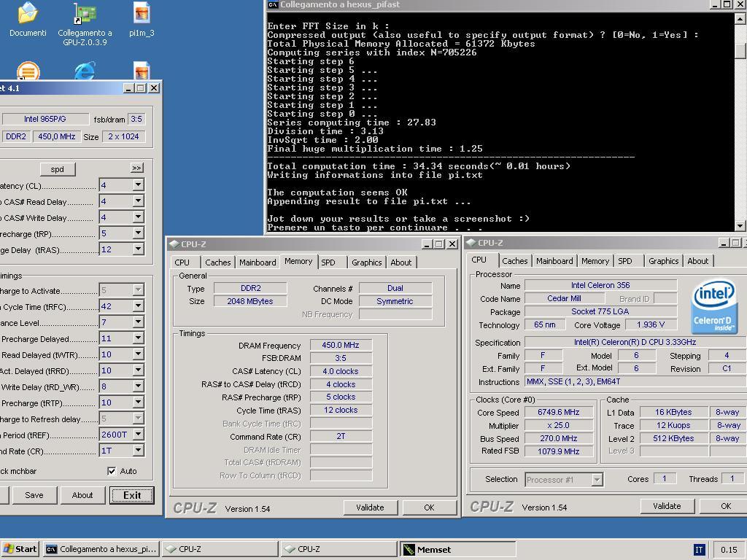This screenshot has height=560, width=747.
Task: Click the console window title bar icon
Action: click(273, 5)
